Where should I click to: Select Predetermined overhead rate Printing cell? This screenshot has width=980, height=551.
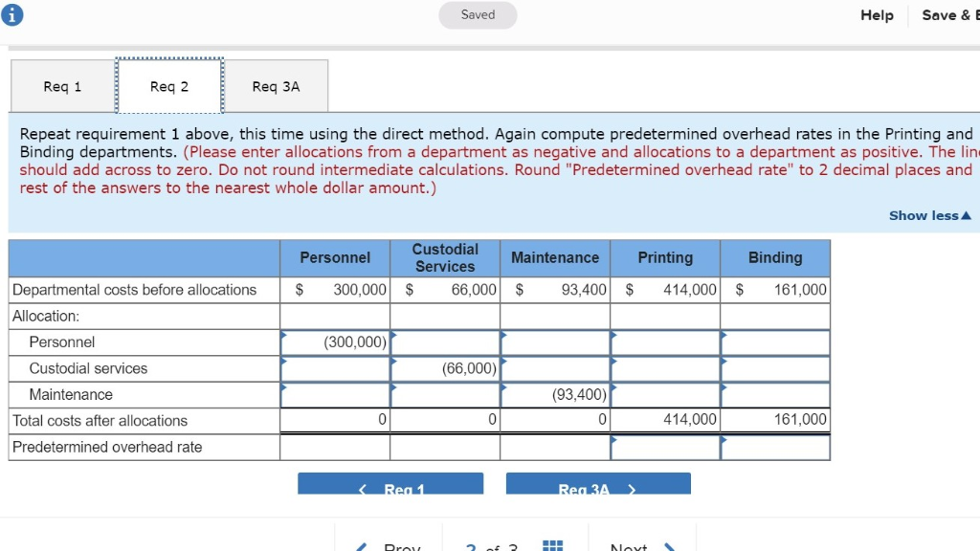665,448
